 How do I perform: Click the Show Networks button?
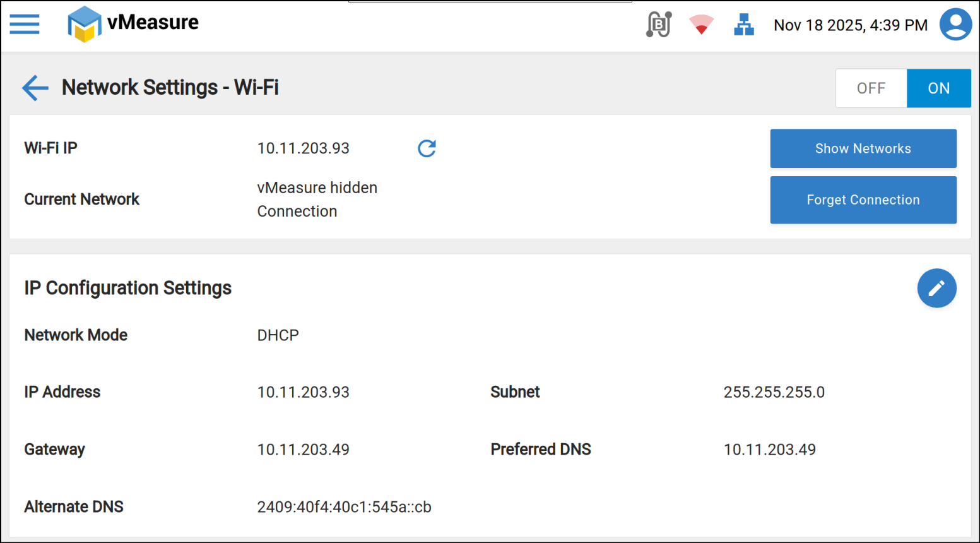[x=863, y=149]
